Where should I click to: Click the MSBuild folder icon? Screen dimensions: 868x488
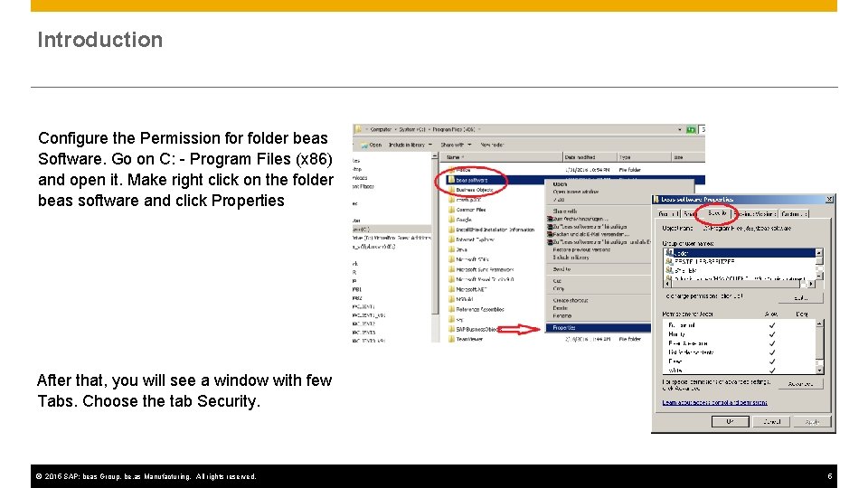(451, 299)
